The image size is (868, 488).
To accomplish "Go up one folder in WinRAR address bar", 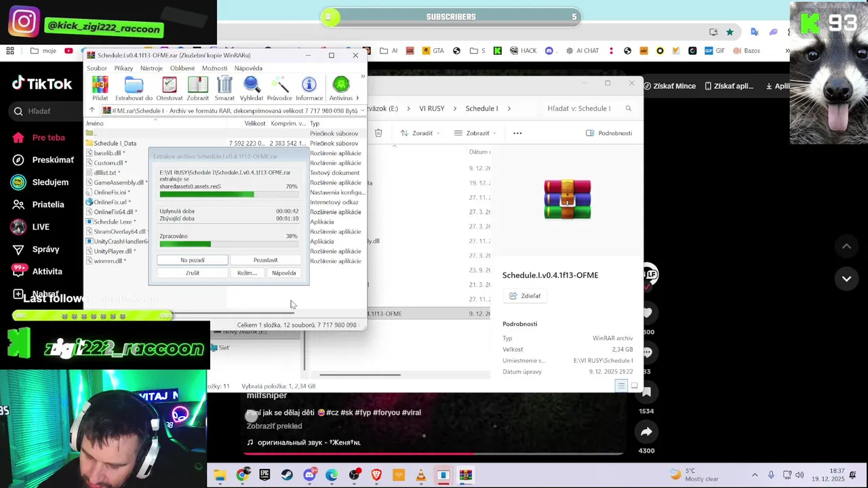I will [92, 110].
